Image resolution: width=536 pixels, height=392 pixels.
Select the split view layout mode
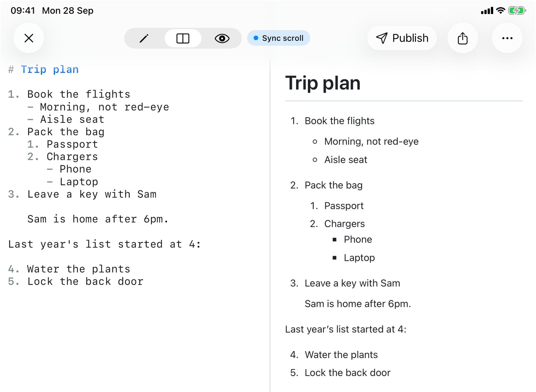point(183,38)
